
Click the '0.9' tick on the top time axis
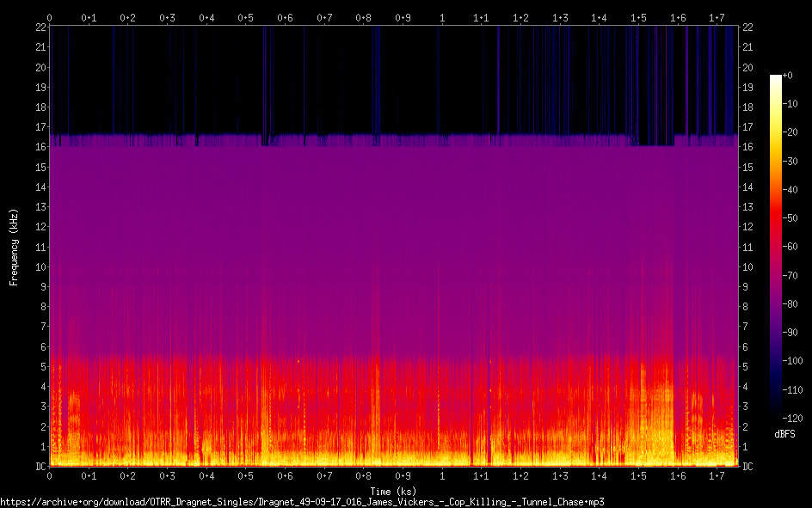tap(403, 17)
